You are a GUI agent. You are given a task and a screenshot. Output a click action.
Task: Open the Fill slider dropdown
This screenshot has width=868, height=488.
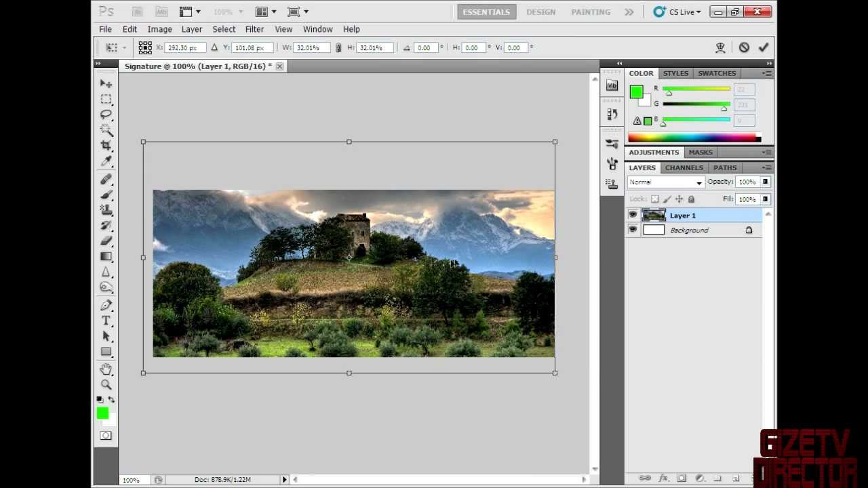click(x=765, y=199)
